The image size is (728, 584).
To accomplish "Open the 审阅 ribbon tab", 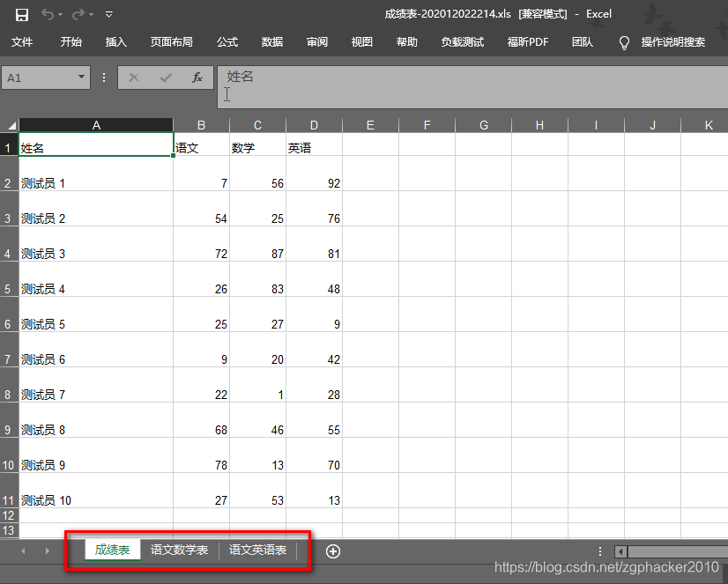I will (x=317, y=42).
